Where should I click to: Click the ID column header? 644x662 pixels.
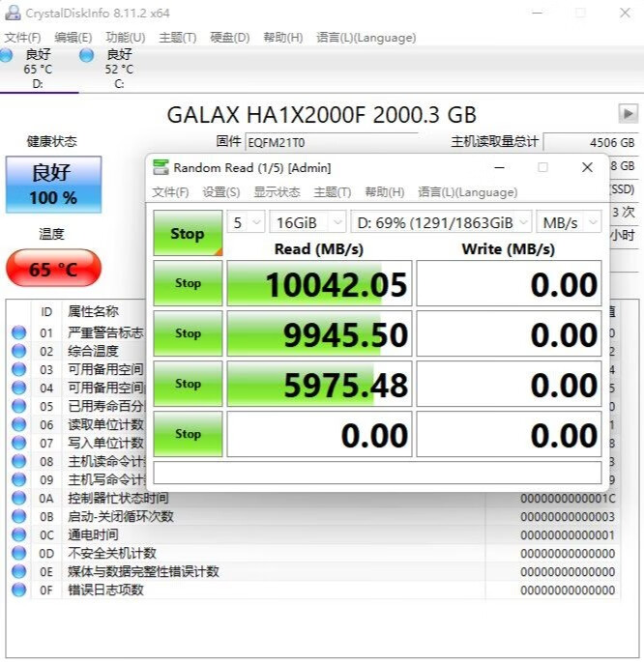(x=46, y=312)
